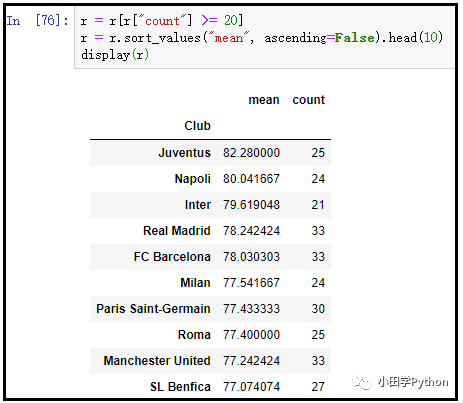The image size is (463, 403).
Task: Click the In [76] cell prompt
Action: tap(38, 21)
